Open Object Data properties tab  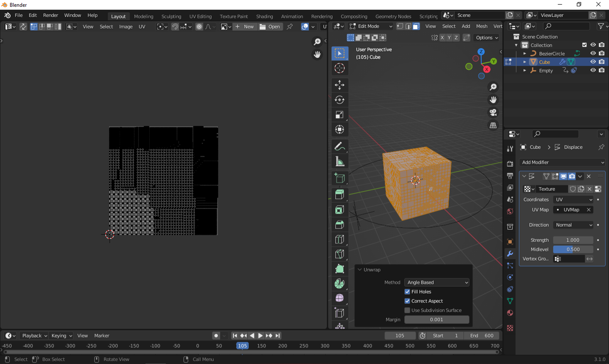(510, 301)
